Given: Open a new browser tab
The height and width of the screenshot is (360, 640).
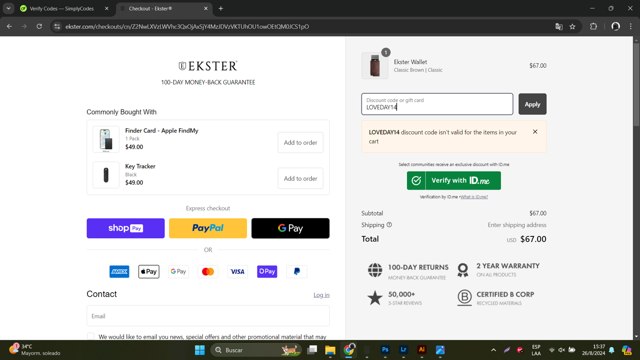Looking at the screenshot, I should [220, 9].
